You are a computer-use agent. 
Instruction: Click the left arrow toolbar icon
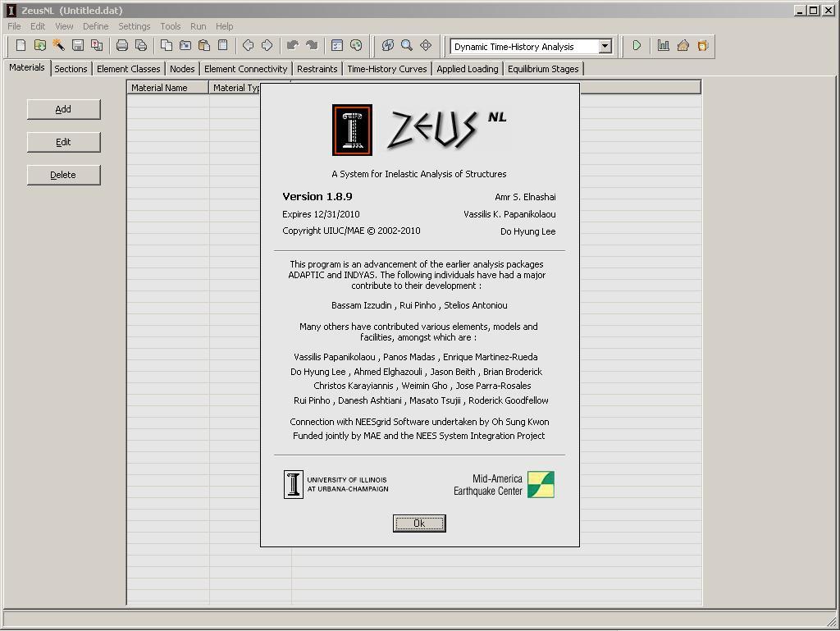click(x=248, y=45)
